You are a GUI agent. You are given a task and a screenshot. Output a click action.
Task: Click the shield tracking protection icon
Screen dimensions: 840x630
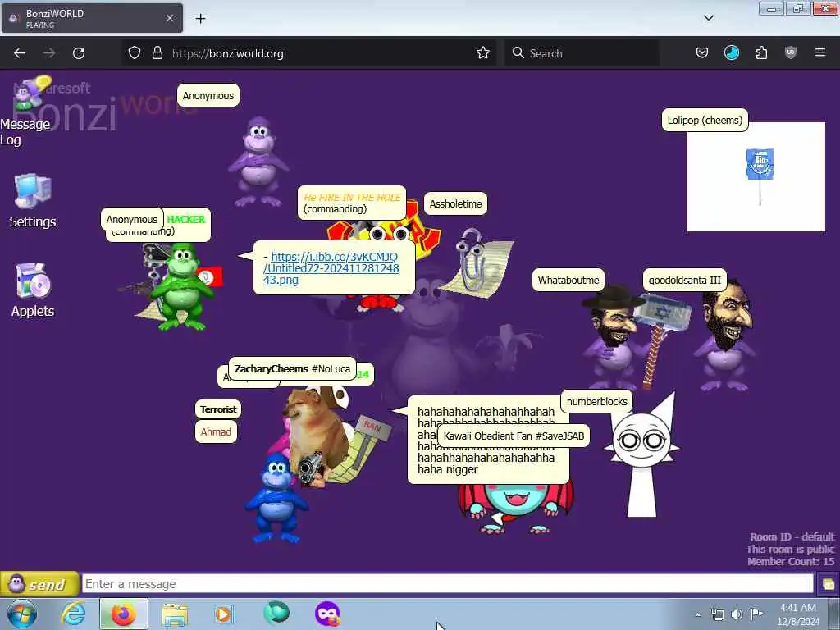(x=135, y=52)
